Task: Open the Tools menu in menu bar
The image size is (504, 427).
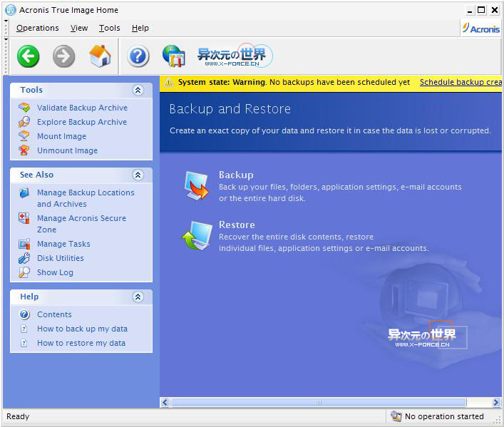Action: click(x=110, y=28)
